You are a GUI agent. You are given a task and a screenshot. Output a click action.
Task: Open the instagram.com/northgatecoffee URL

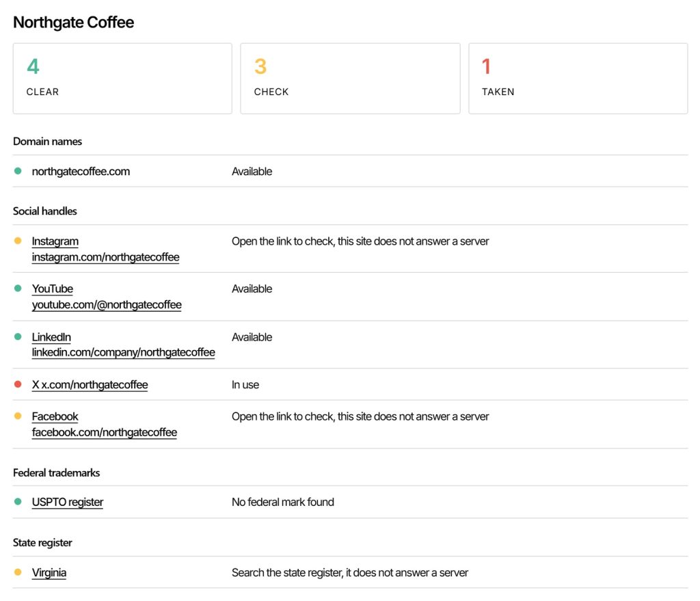[x=105, y=257]
